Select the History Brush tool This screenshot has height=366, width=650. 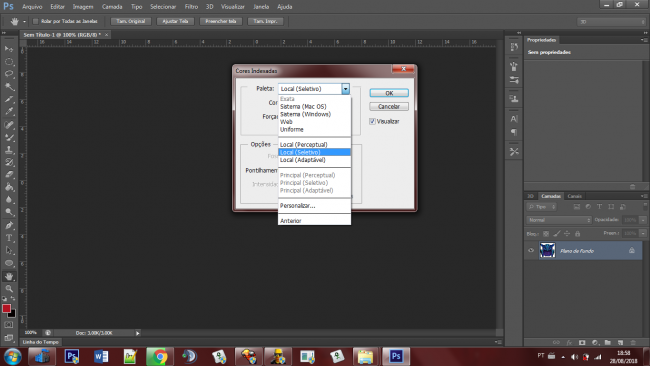[x=9, y=162]
